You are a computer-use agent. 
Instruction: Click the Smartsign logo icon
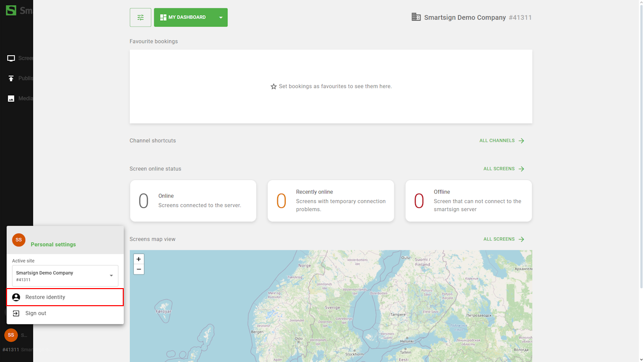click(x=11, y=10)
